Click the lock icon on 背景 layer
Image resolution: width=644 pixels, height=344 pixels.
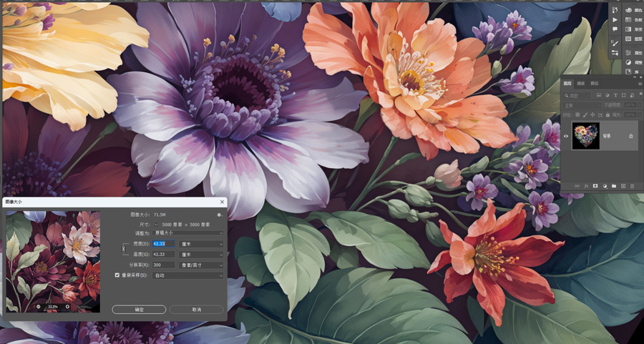[631, 136]
